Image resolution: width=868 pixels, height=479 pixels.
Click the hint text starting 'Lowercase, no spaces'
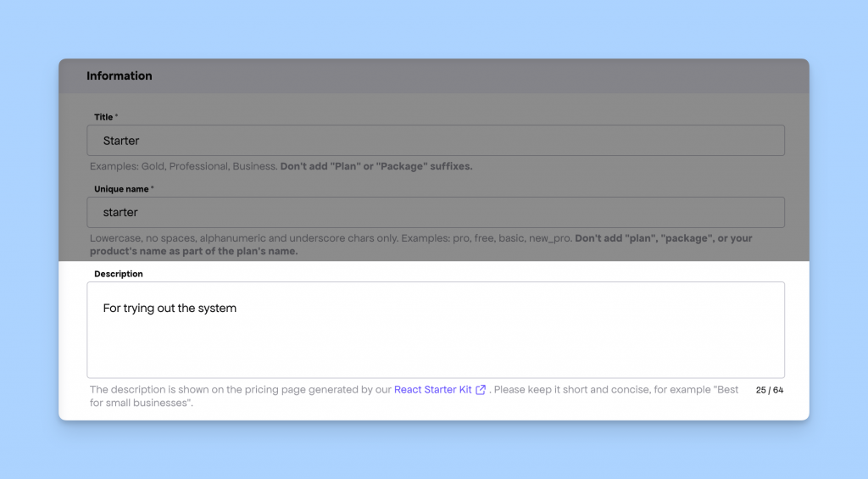tap(420, 244)
